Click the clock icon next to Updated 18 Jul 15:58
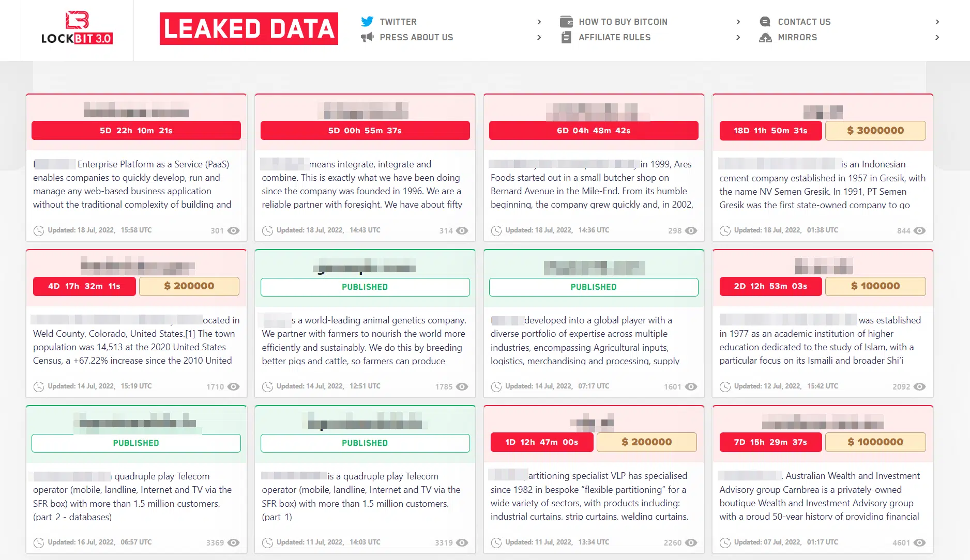The height and width of the screenshot is (560, 970). (x=39, y=230)
